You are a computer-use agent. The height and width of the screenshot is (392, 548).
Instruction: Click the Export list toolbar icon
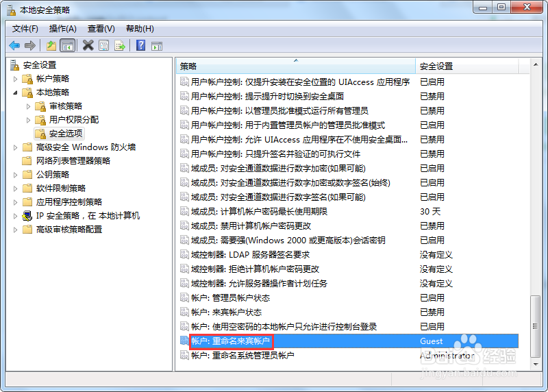[119, 45]
